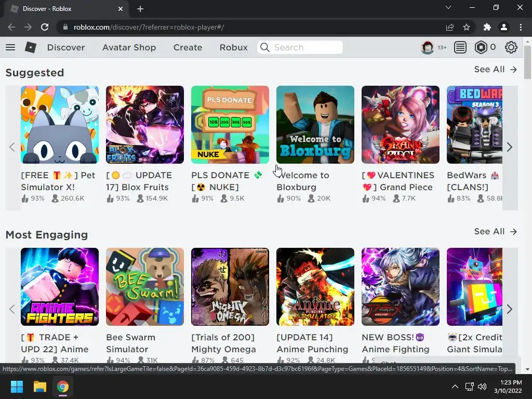Image resolution: width=532 pixels, height=399 pixels.
Task: Click See All for Suggested
Action: 495,69
